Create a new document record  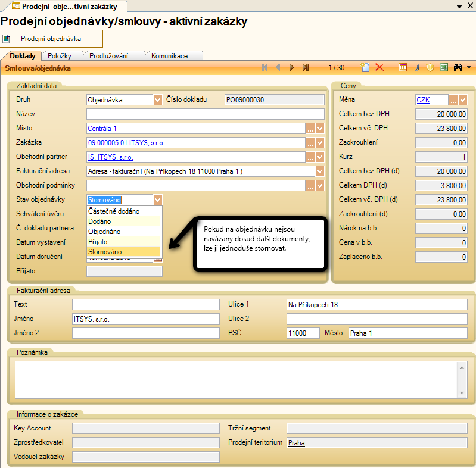[366, 68]
